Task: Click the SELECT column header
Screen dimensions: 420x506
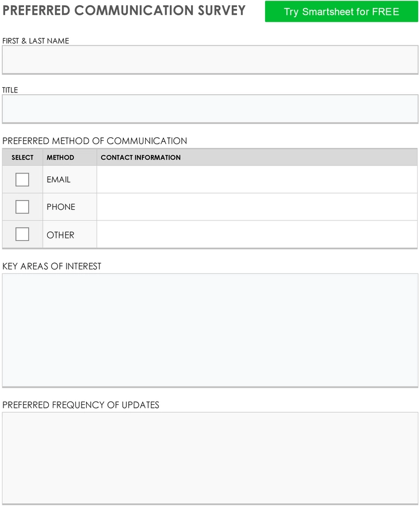Action: 22,157
